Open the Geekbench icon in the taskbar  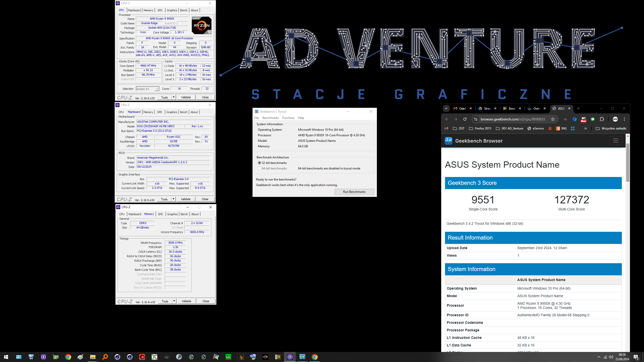coord(302,357)
